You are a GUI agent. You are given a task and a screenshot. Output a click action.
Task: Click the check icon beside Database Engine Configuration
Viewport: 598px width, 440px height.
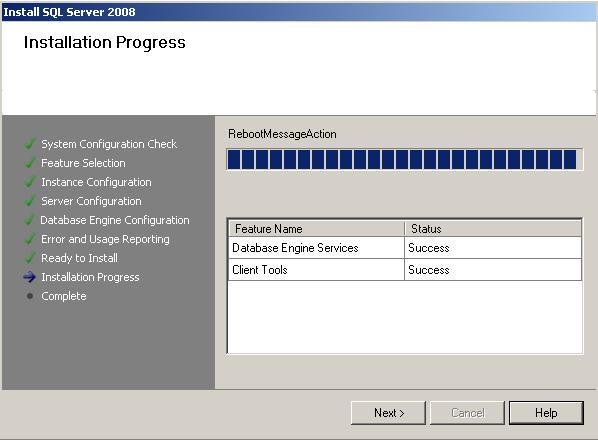[30, 220]
